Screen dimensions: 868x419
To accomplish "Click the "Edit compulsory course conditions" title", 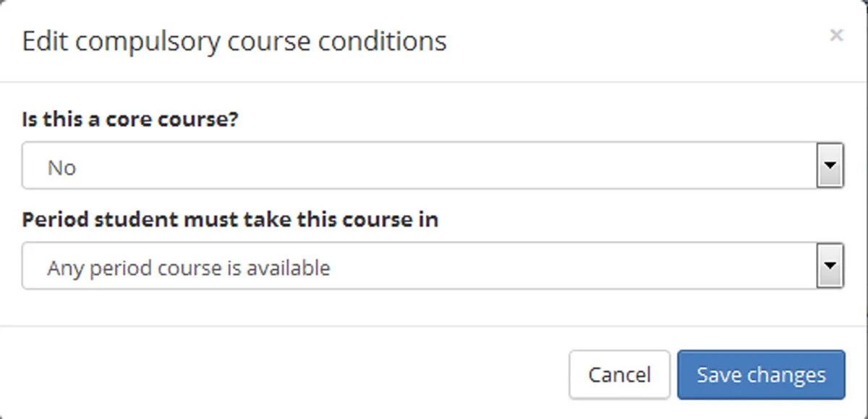I will click(234, 41).
